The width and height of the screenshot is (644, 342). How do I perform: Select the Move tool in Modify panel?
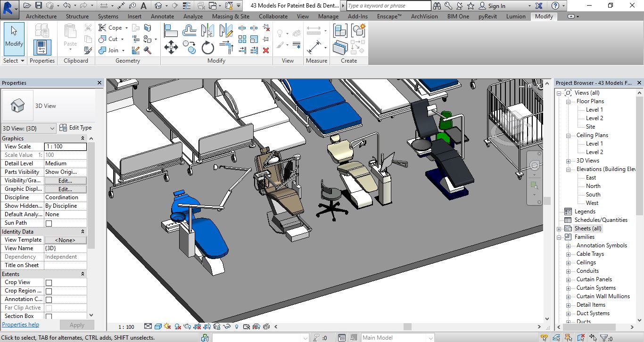pyautogui.click(x=171, y=47)
